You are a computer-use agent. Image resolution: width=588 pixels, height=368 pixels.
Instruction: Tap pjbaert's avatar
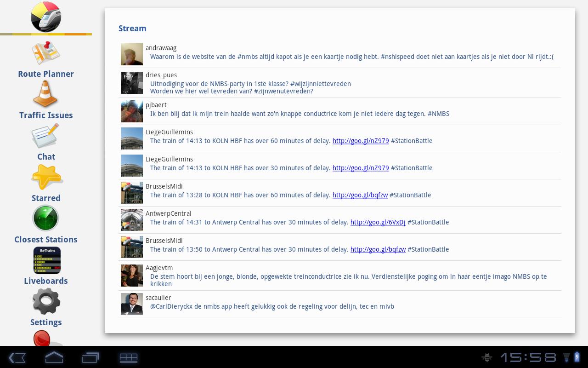tap(132, 111)
